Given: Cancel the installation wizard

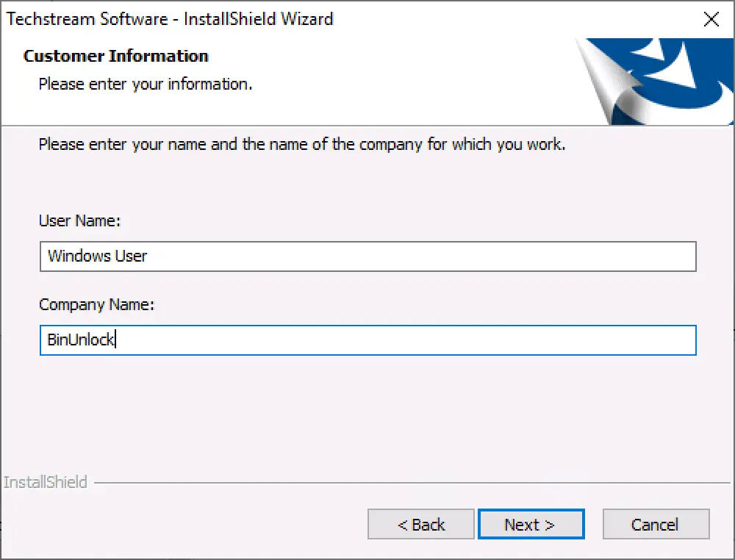Looking at the screenshot, I should click(656, 524).
